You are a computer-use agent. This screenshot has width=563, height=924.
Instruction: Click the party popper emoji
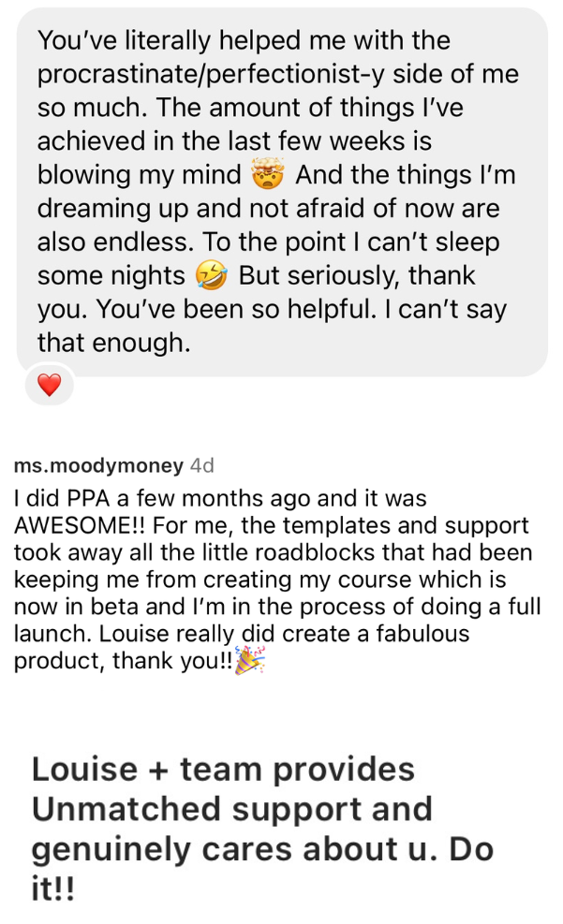click(249, 660)
